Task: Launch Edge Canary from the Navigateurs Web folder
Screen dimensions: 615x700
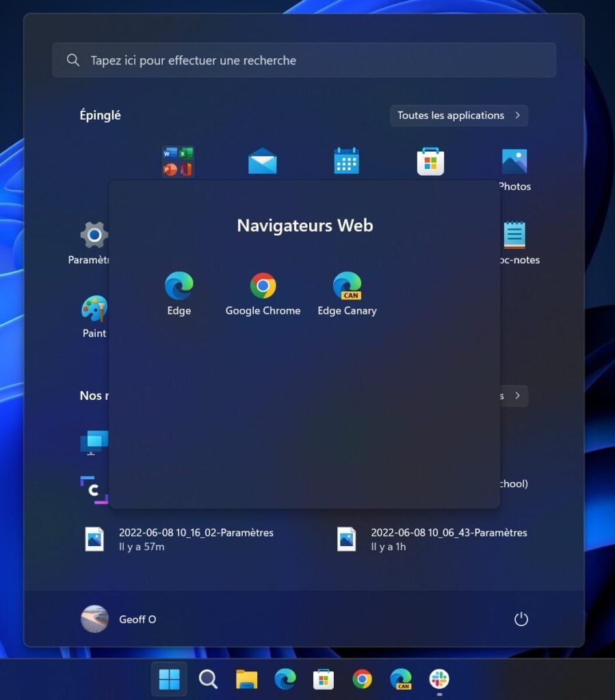Action: 347,293
